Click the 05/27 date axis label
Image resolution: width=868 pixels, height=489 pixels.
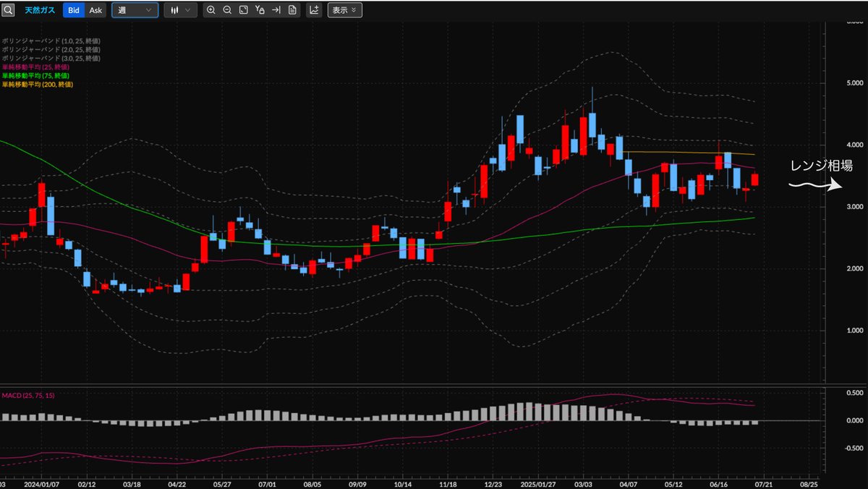point(223,484)
